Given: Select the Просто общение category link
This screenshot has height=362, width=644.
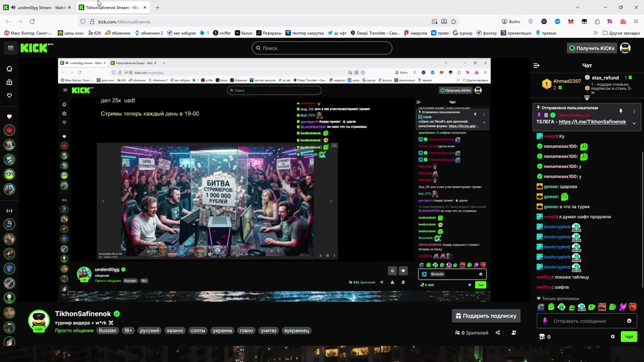Looking at the screenshot, I should [x=74, y=330].
